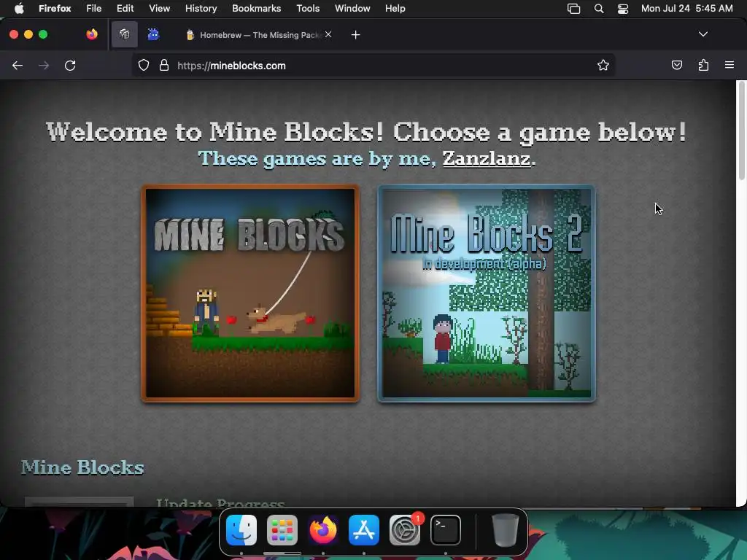Go back with the back arrow
This screenshot has width=747, height=560.
coord(18,66)
